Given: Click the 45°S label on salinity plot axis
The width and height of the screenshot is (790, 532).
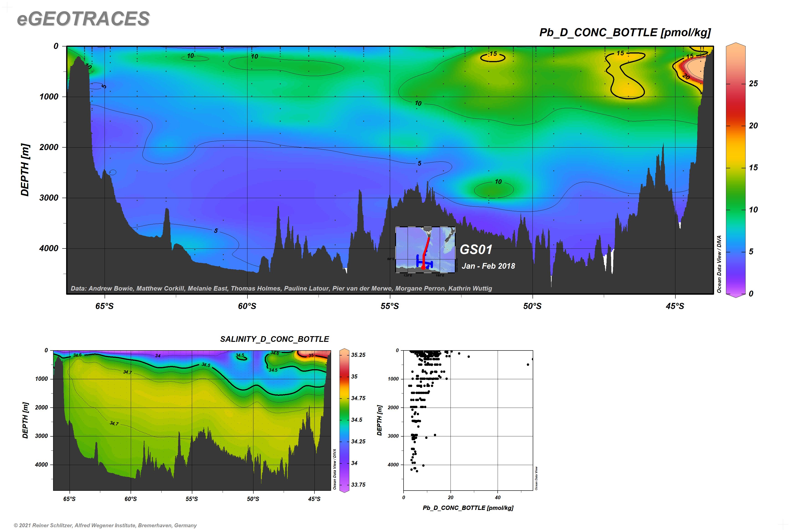Looking at the screenshot, I should (314, 499).
